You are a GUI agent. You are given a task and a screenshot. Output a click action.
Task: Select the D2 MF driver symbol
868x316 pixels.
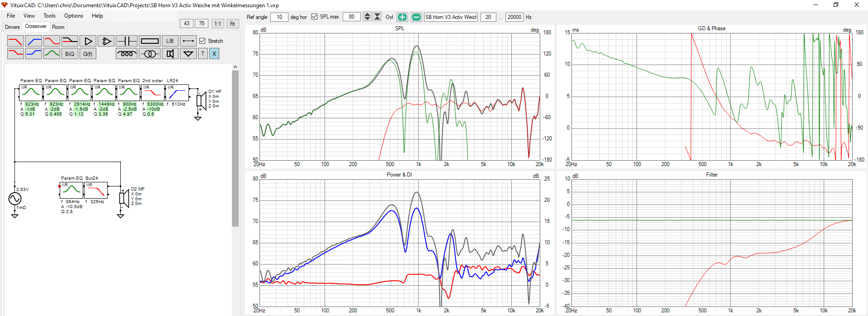123,198
